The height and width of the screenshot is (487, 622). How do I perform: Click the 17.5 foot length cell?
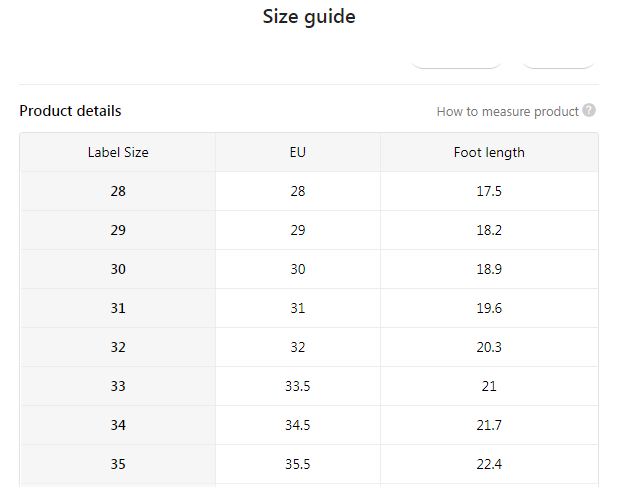(x=489, y=191)
